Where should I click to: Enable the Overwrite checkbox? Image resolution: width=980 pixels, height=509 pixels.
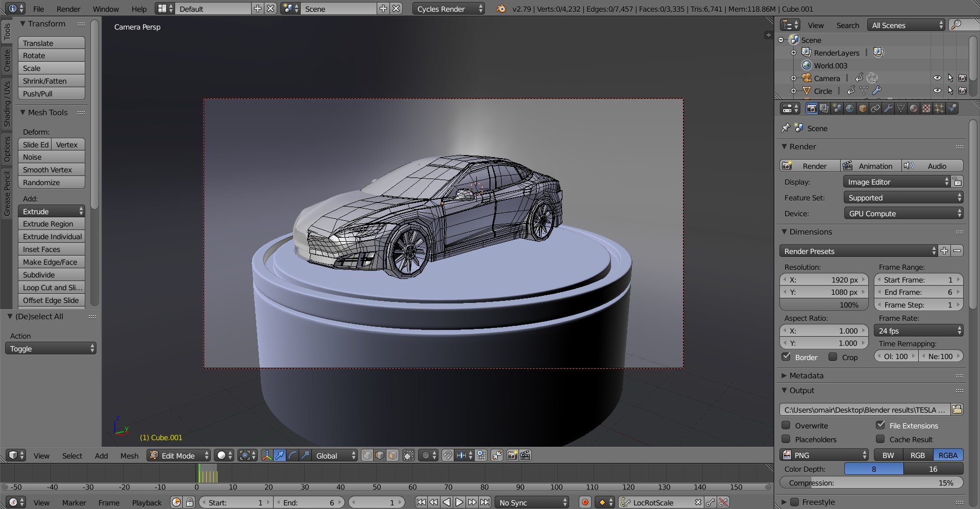786,425
